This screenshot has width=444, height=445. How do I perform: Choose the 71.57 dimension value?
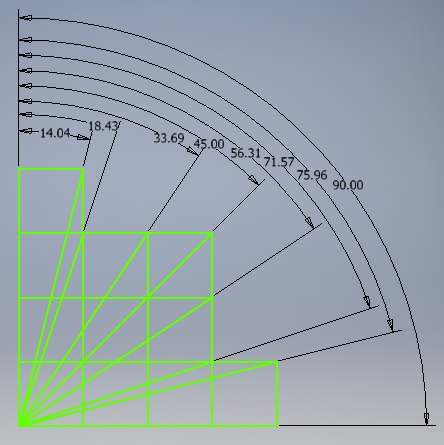(279, 162)
